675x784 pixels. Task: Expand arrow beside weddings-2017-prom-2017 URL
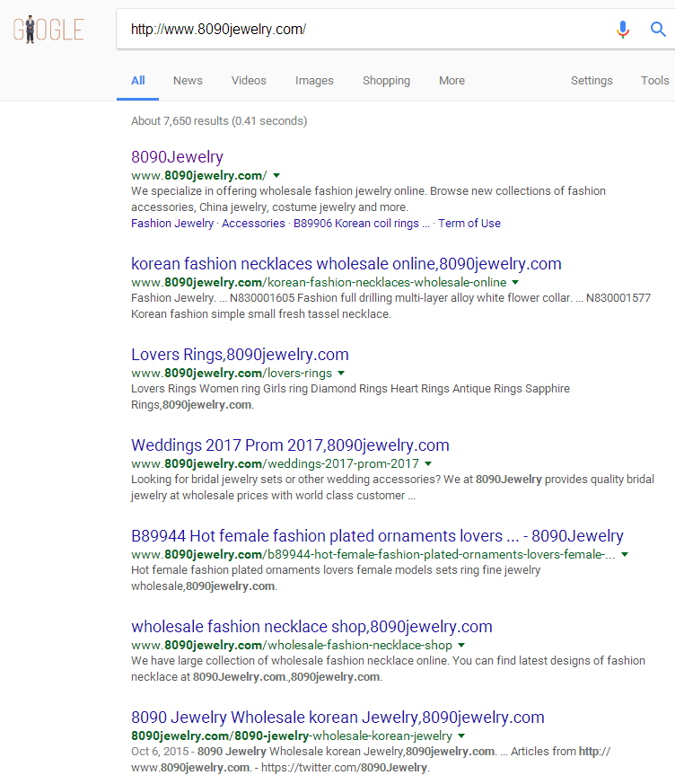tap(428, 464)
